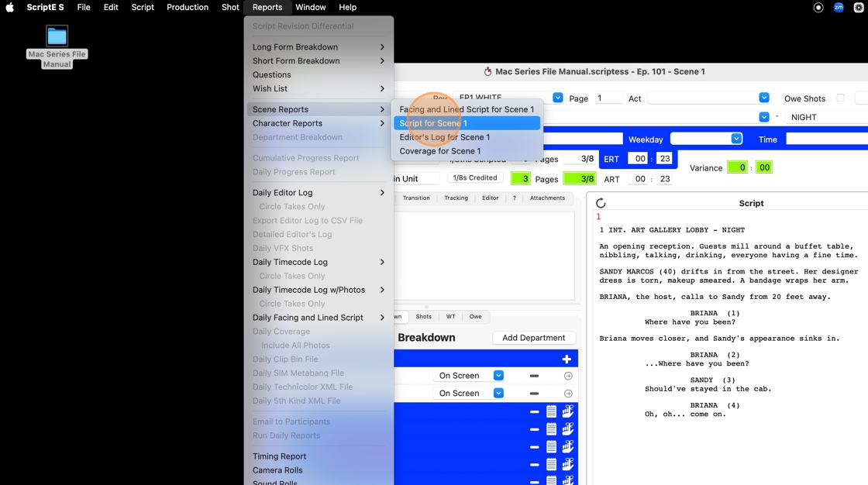Click the minus icon in first On Screen row
Viewport: 868px width, 485px height.
click(x=534, y=376)
